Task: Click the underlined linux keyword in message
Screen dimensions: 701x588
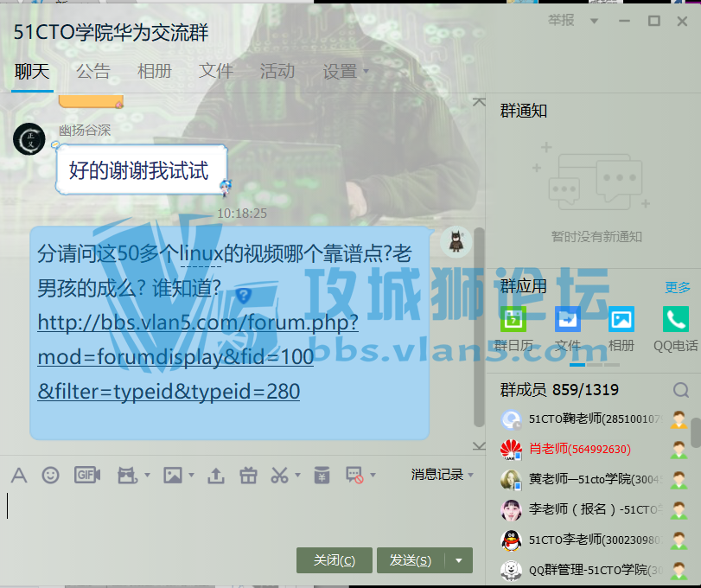Action: pos(201,254)
